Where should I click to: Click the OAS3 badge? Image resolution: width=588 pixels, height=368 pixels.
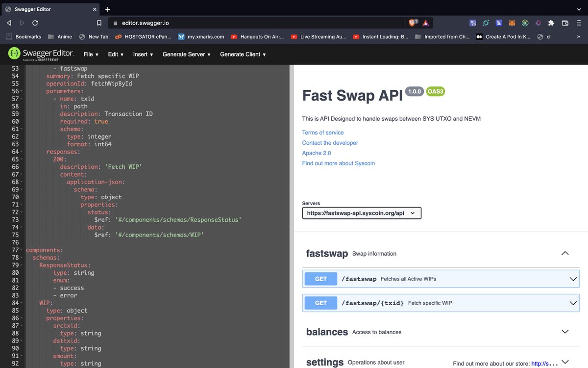(435, 91)
